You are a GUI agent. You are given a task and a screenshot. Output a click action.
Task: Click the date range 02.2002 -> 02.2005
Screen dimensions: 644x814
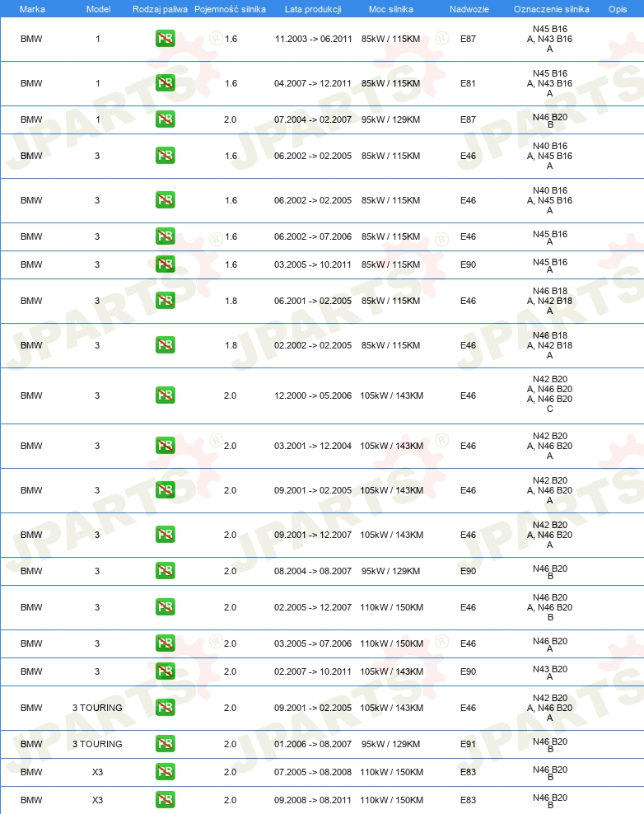pos(313,346)
